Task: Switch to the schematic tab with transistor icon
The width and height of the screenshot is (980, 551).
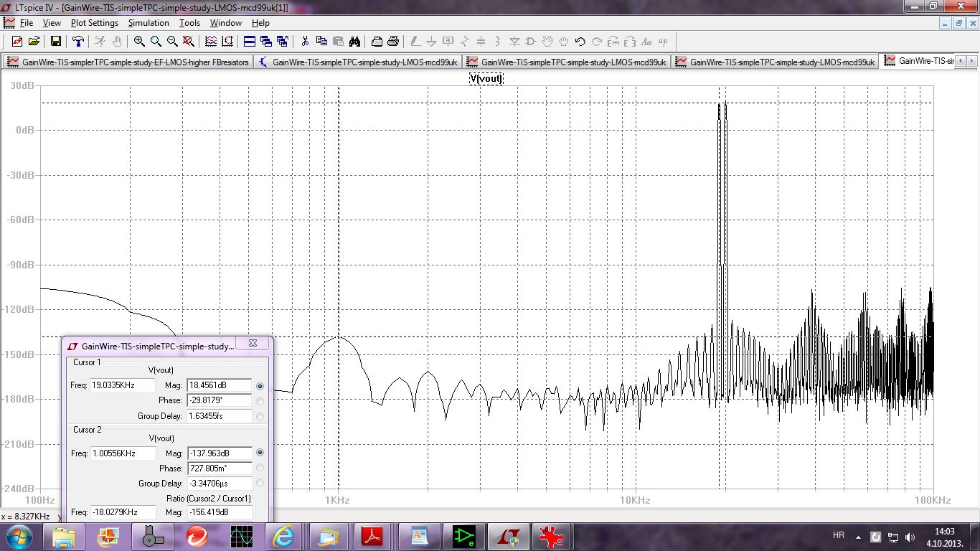Action: [357, 62]
